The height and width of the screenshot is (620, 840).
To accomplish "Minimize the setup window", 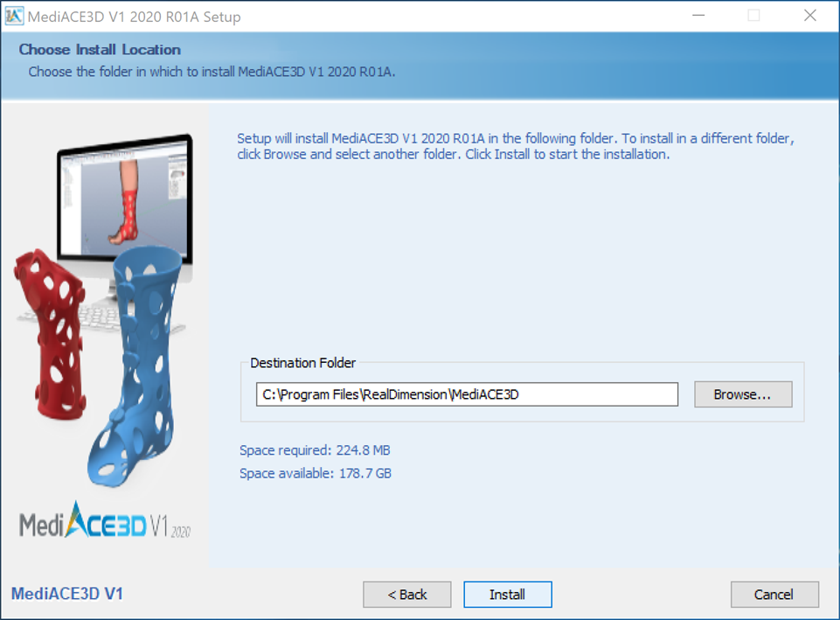I will click(698, 16).
